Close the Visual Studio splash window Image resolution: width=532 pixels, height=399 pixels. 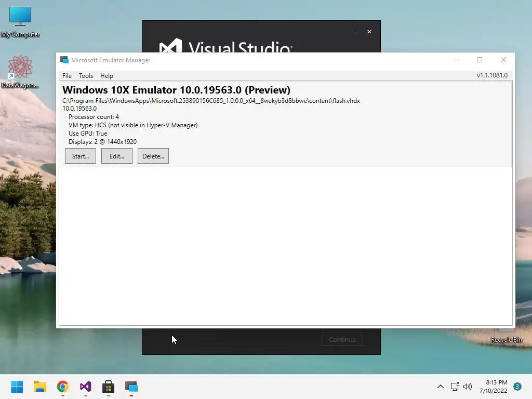tap(369, 32)
